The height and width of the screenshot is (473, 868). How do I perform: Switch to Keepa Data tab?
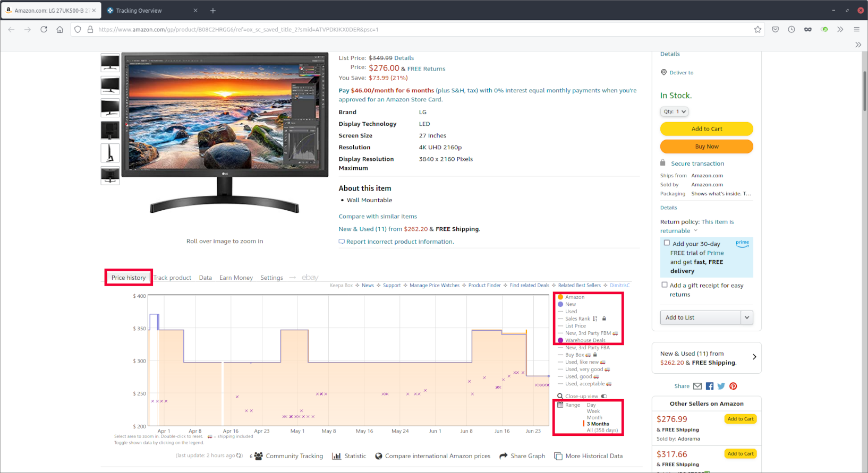(x=206, y=278)
